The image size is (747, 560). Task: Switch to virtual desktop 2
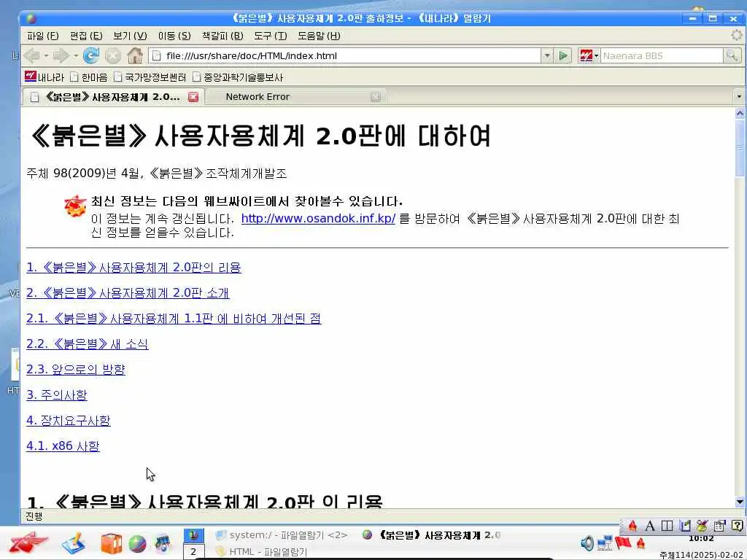click(193, 552)
